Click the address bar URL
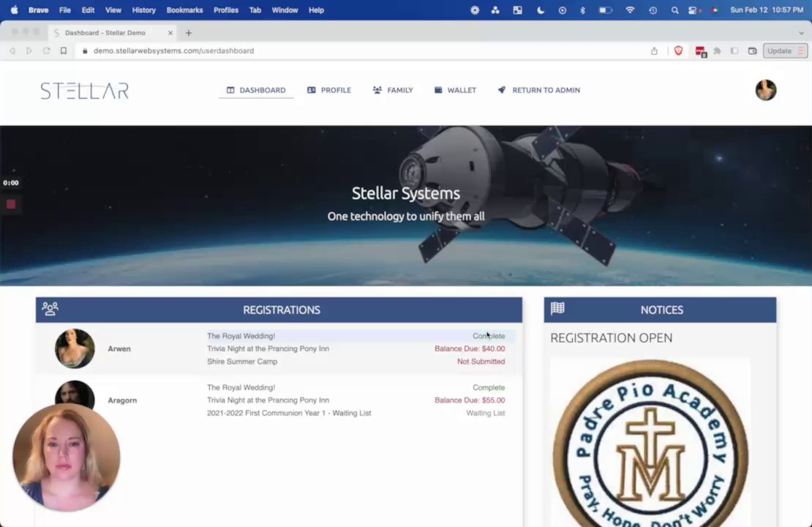This screenshot has width=812, height=527. coord(173,51)
